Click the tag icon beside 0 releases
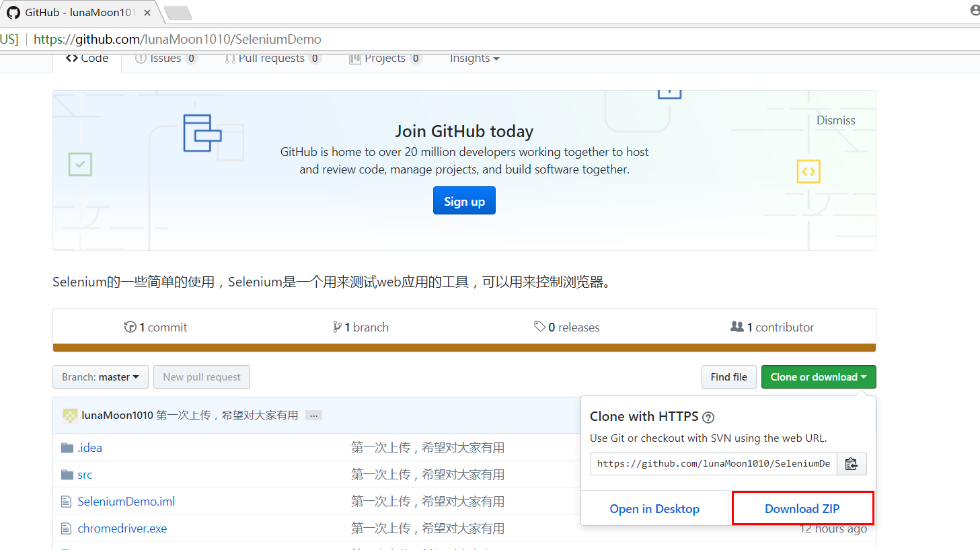This screenshot has width=980, height=550. pyautogui.click(x=539, y=327)
